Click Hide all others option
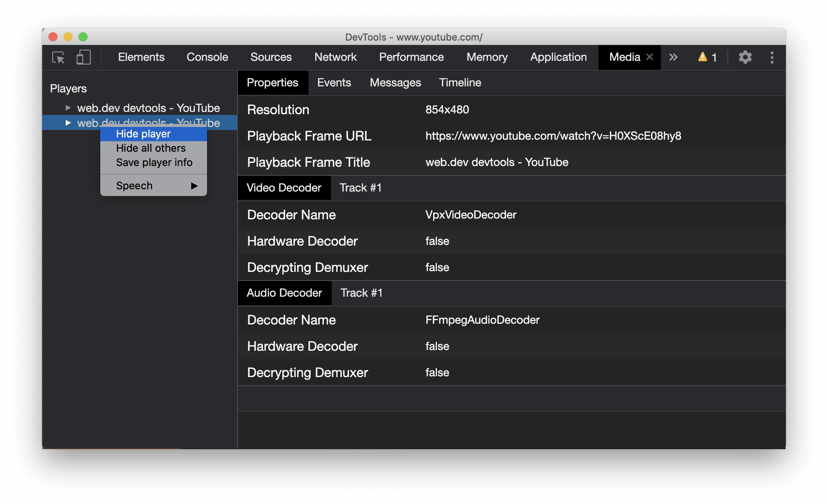The height and width of the screenshot is (504, 828). (x=151, y=148)
